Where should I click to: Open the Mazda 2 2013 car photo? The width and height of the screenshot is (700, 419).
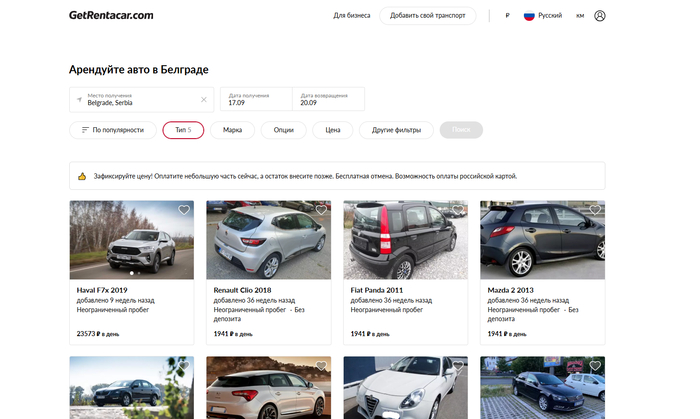coord(542,240)
